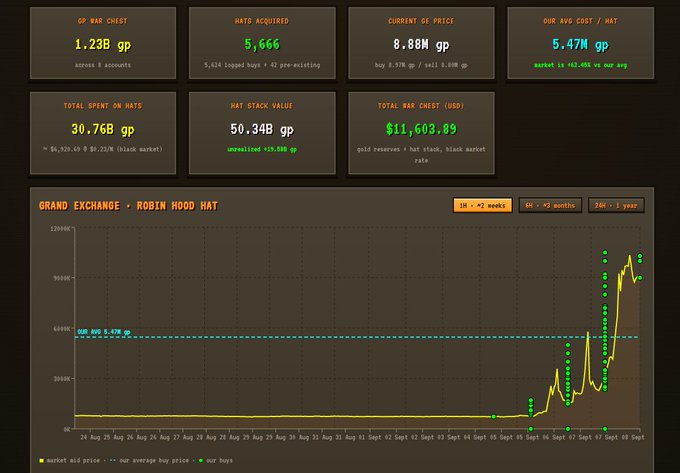Click '5,624 logged buys + 42 pre-existing' text

pyautogui.click(x=262, y=65)
